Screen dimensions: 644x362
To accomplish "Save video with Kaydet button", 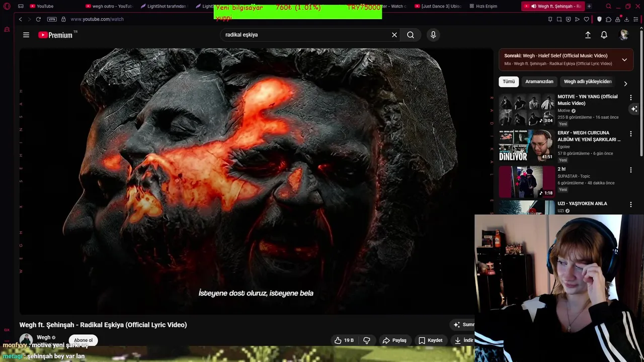I will point(431,340).
